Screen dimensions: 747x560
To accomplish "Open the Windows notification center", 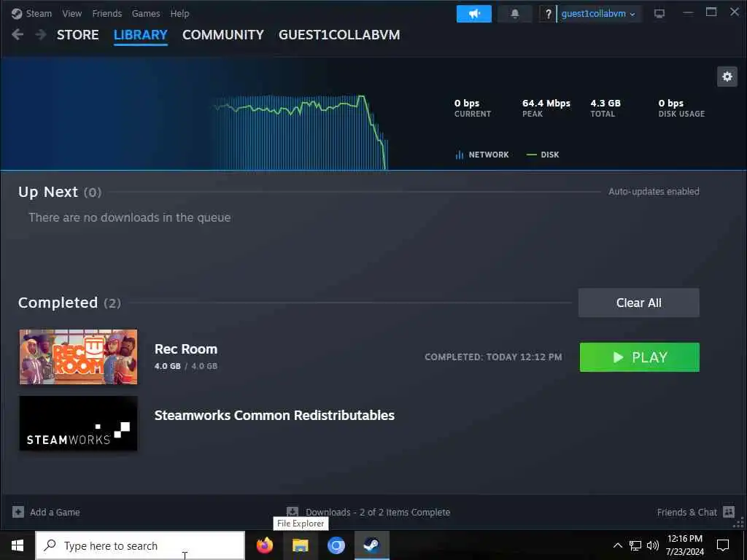I will point(723,545).
